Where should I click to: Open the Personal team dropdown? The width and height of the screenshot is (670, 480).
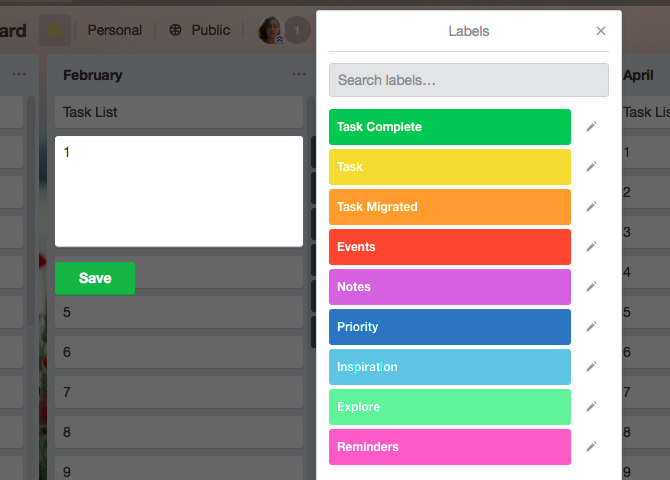[x=114, y=30]
